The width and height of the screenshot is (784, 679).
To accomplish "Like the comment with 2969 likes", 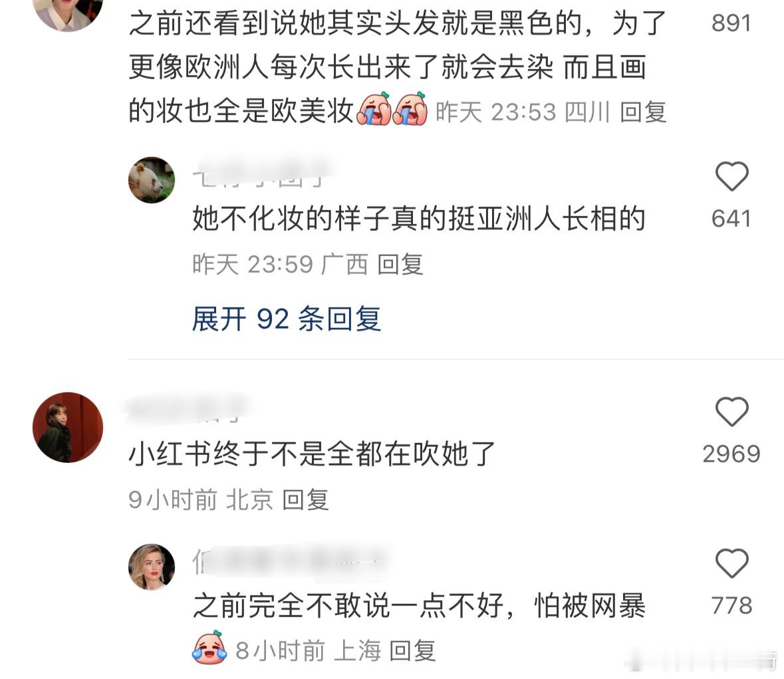I will [x=731, y=412].
